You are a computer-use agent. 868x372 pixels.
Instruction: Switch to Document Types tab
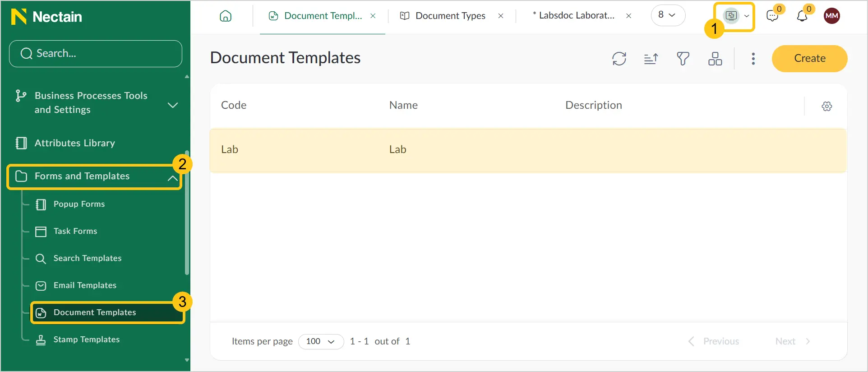[450, 16]
